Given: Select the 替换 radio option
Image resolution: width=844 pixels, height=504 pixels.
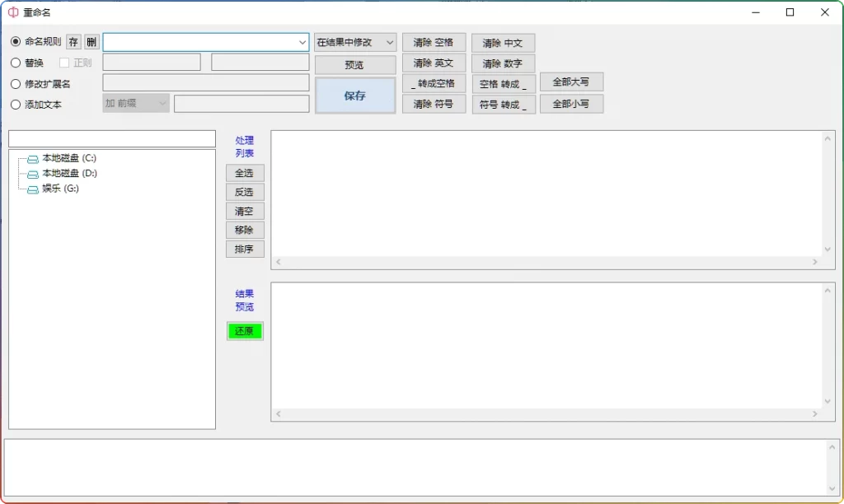Looking at the screenshot, I should (x=16, y=62).
